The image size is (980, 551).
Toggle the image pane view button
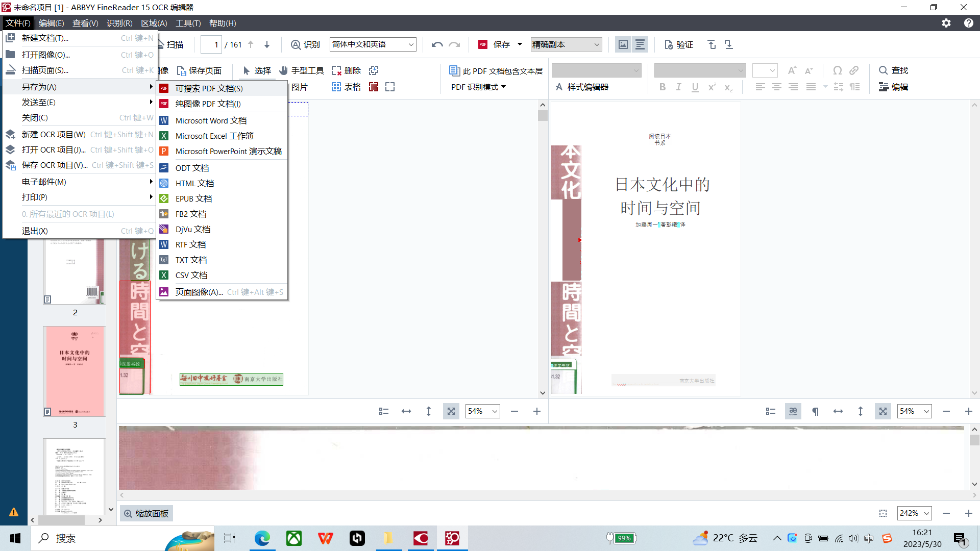(x=623, y=45)
